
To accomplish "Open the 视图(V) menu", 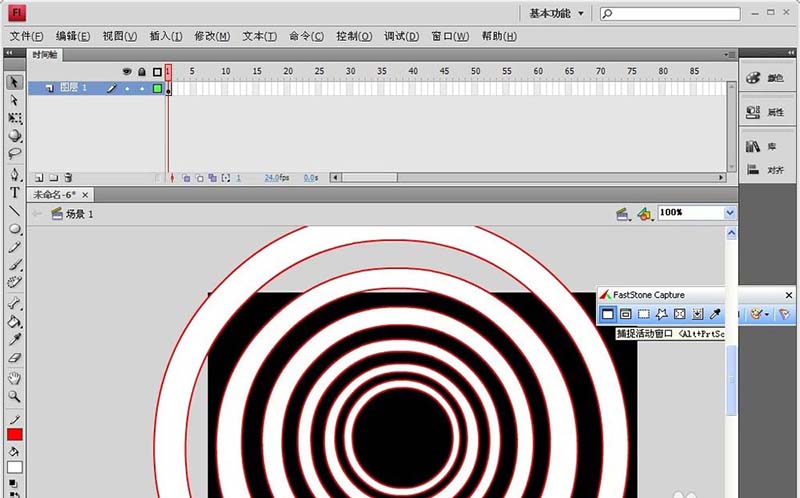I will pos(119,36).
